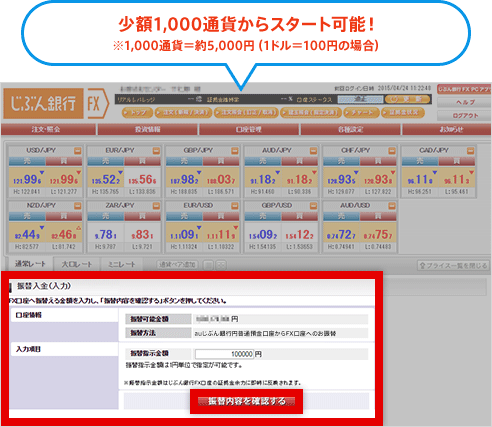Screen dimensions: 492x427
Task: Switch to the ミニレート tab
Action: pos(122,265)
